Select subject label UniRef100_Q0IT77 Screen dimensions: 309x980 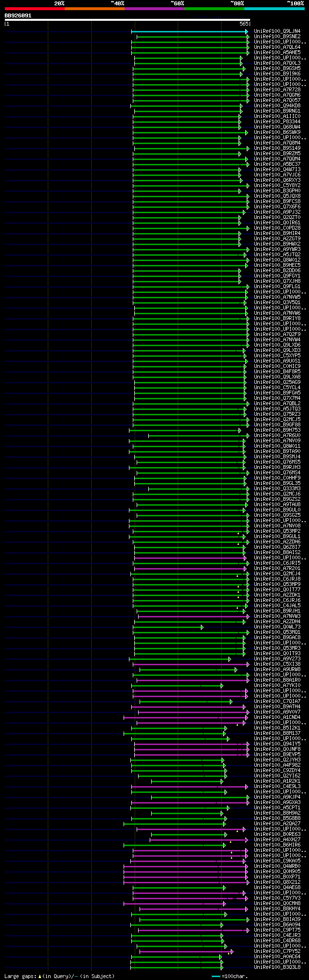(277, 590)
